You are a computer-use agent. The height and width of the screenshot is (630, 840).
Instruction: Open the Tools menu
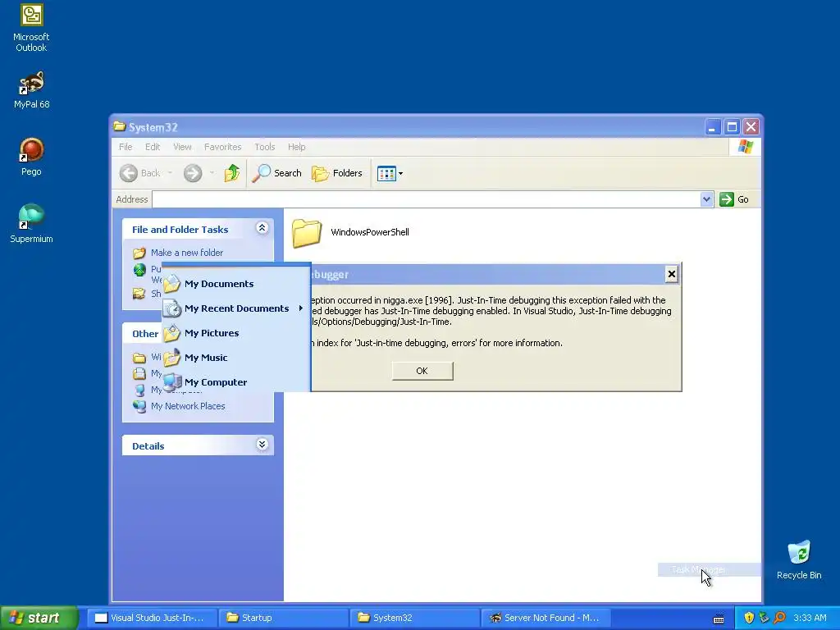tap(265, 147)
